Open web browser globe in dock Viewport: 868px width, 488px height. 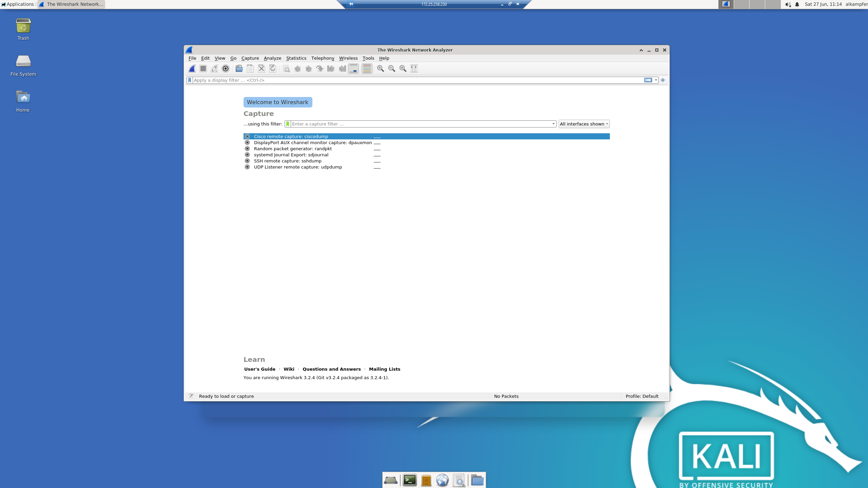pos(442,480)
